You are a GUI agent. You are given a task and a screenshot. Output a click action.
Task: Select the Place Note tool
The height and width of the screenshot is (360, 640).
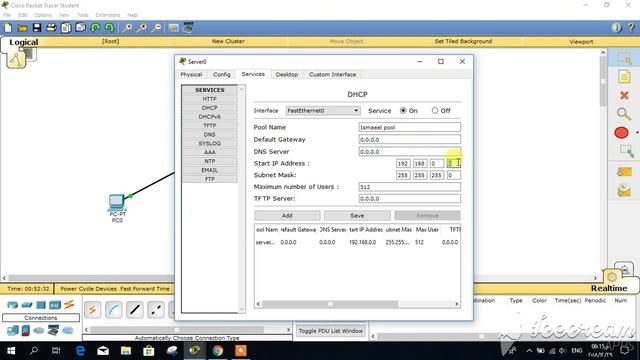tap(624, 77)
